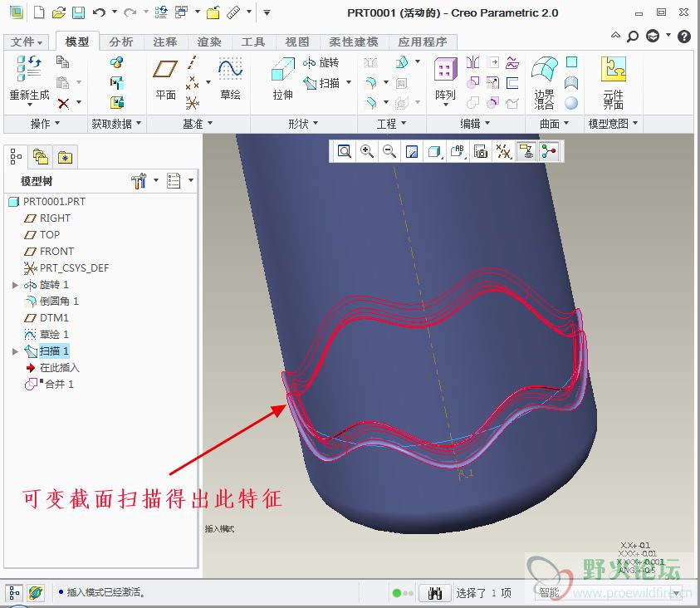
Task: Select DTM1 in model tree
Action: click(47, 318)
